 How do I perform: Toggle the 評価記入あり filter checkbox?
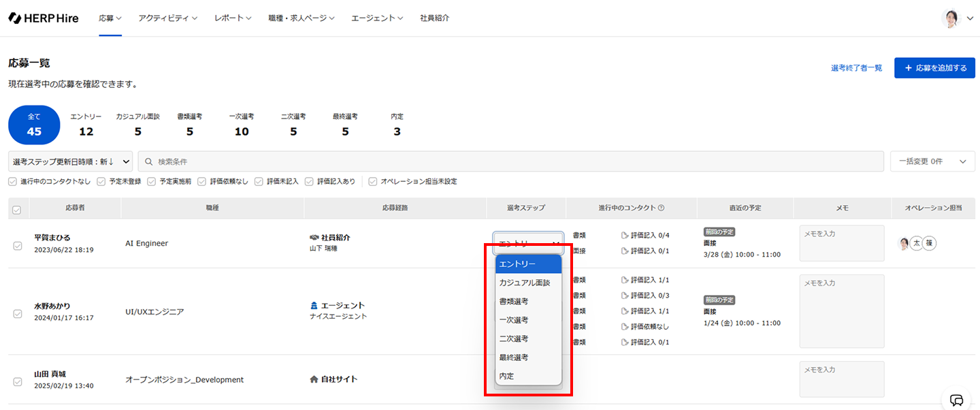310,182
